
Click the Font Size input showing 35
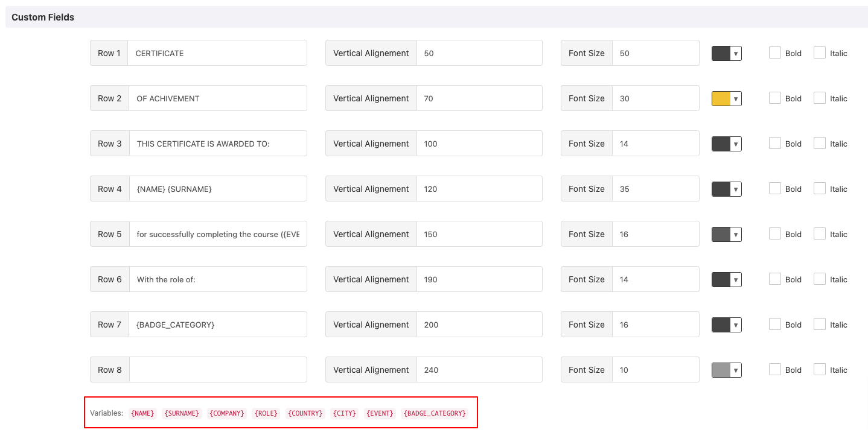[x=656, y=189]
